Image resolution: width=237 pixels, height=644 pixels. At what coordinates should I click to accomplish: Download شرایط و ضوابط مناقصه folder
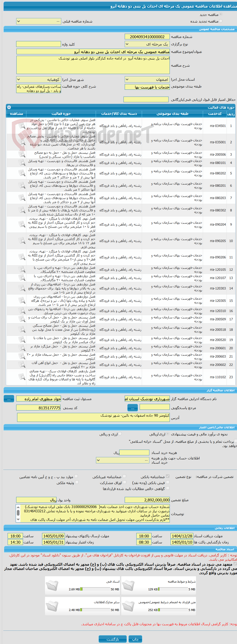click(x=128, y=586)
